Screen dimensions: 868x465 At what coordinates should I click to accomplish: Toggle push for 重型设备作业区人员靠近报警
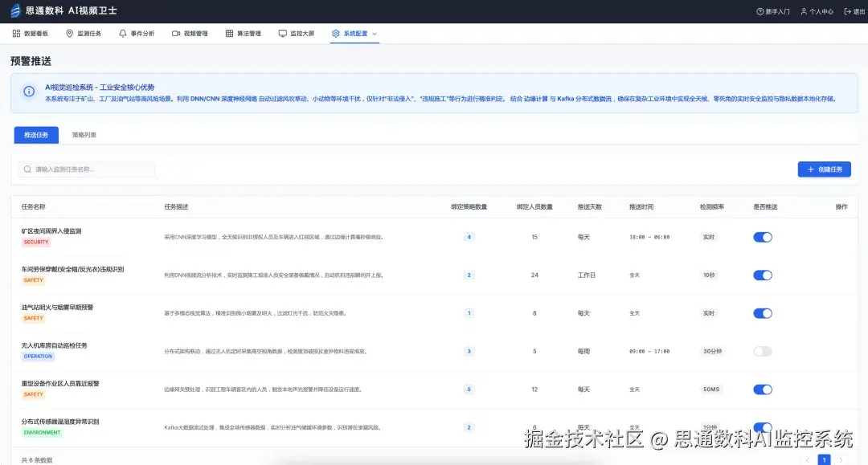pyautogui.click(x=762, y=389)
